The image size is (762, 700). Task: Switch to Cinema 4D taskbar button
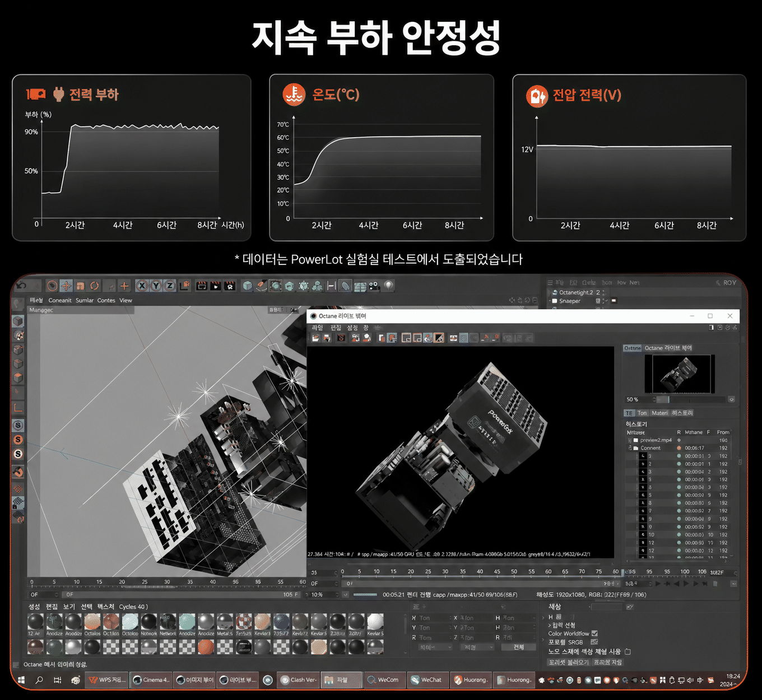point(151,680)
